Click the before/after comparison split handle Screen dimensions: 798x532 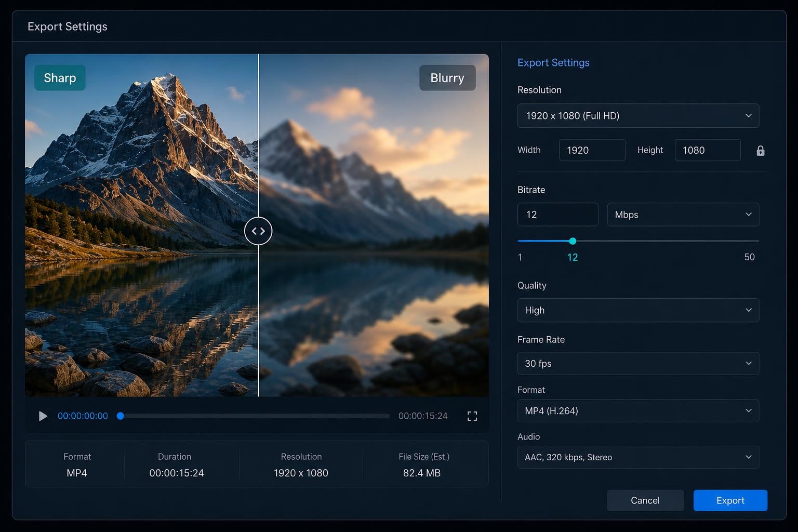[x=258, y=231]
